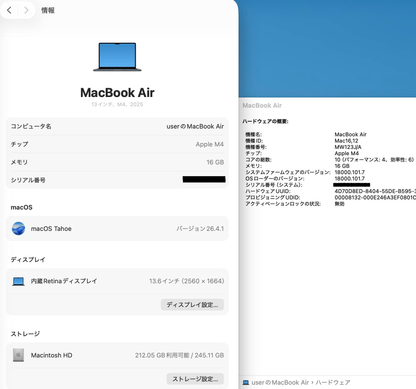Click the computer name 'userのMacBook Air'
Image resolution: width=416 pixels, height=389 pixels.
click(x=195, y=126)
